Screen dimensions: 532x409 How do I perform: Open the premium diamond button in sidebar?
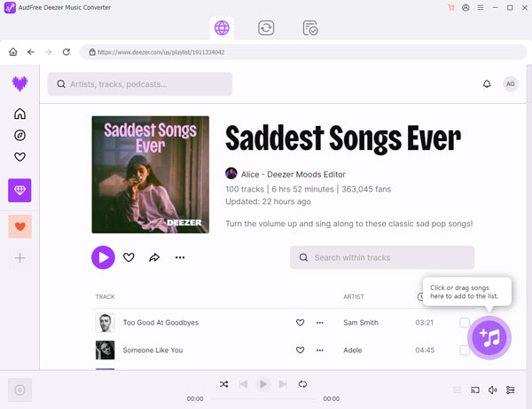click(x=20, y=191)
